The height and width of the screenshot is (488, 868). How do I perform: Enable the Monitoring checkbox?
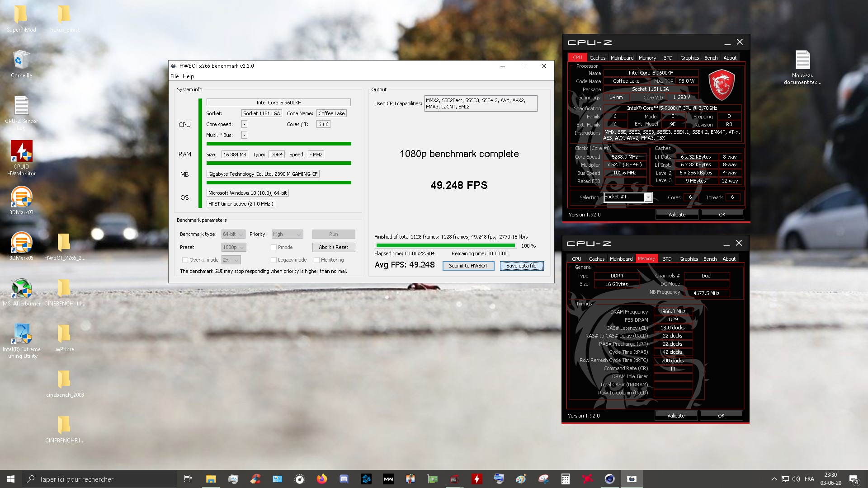[316, 260]
